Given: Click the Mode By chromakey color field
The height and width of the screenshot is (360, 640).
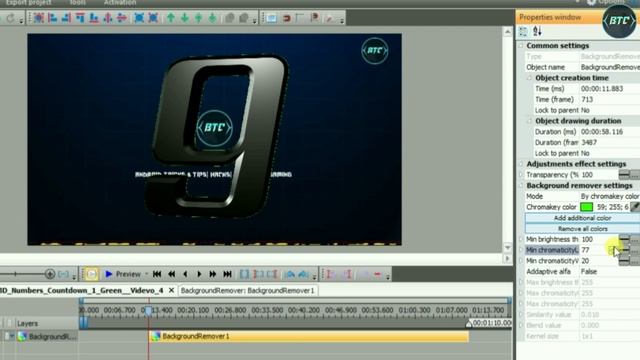Looking at the screenshot, I should [610, 196].
